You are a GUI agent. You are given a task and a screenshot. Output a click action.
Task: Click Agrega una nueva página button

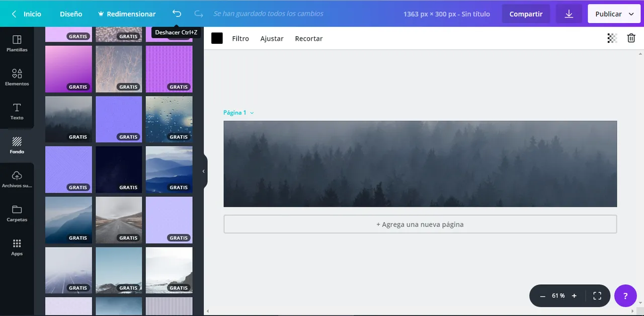pos(420,224)
